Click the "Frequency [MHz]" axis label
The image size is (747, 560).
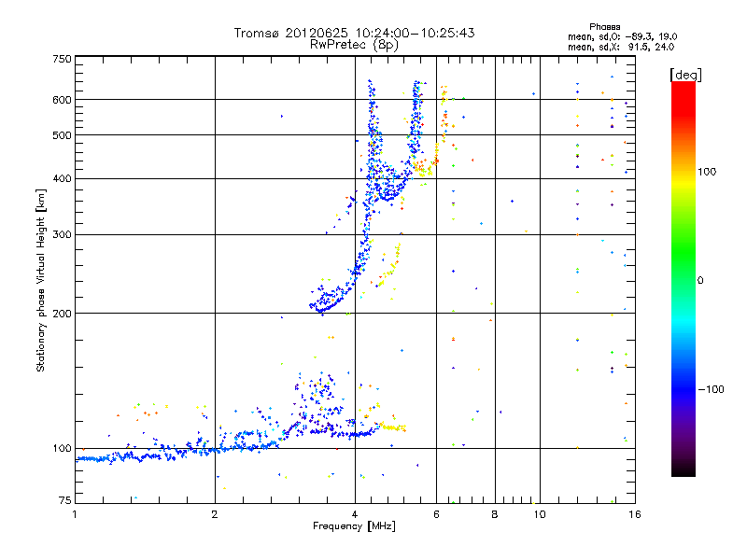(354, 526)
